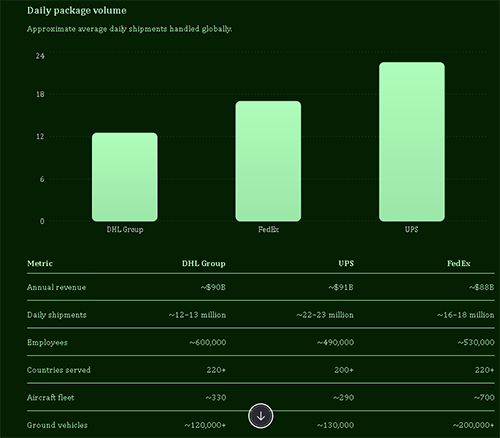
Task: Click the '~$88B' revenue cell
Action: 481,287
